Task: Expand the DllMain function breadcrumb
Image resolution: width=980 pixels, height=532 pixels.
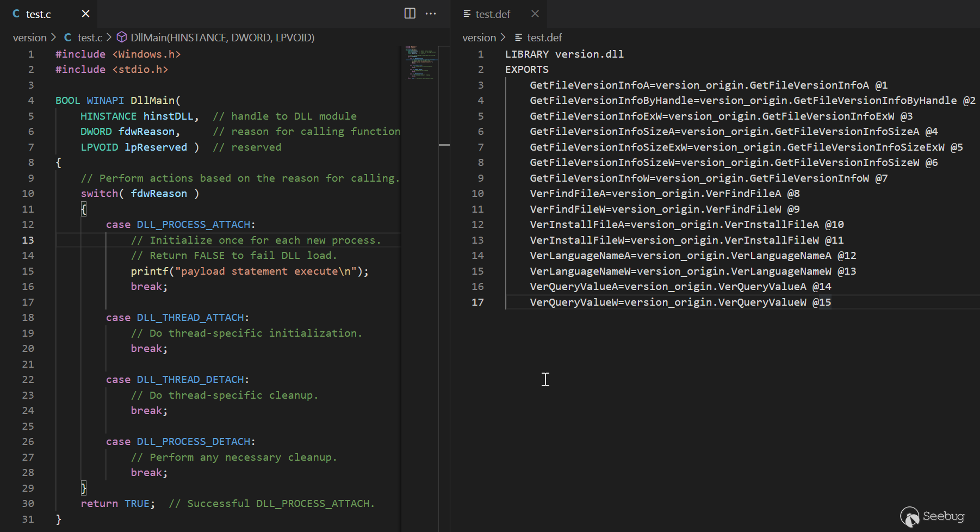Action: (222, 38)
